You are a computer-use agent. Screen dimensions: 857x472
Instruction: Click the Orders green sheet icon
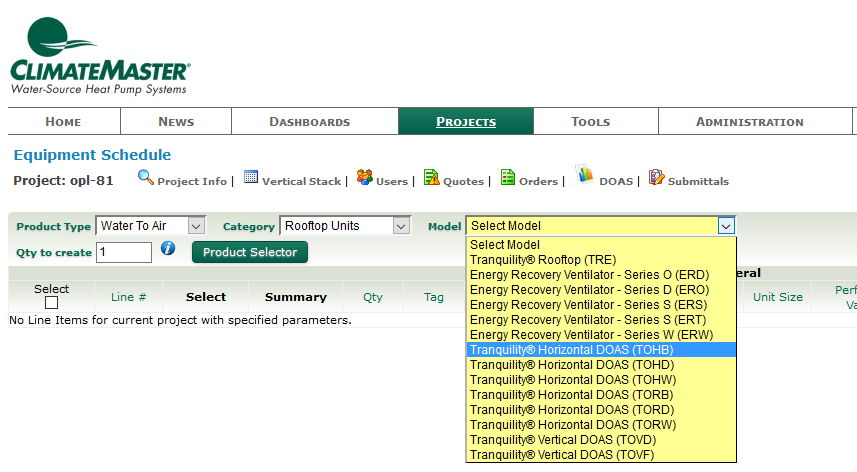(x=508, y=177)
